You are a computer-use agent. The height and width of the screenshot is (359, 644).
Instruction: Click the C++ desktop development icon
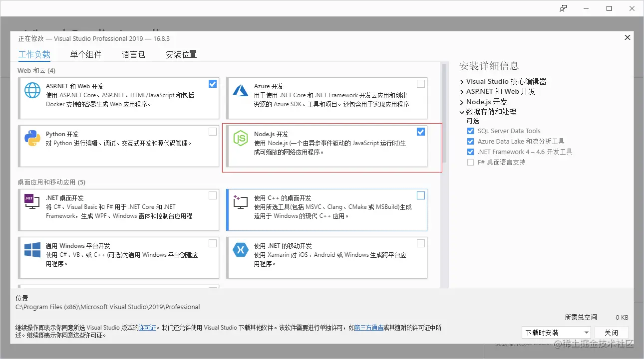point(241,201)
